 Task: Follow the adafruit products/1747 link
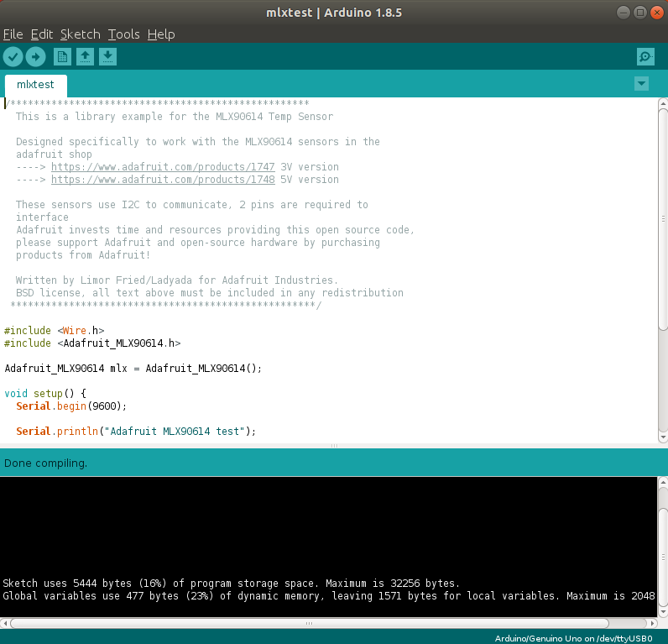163,166
